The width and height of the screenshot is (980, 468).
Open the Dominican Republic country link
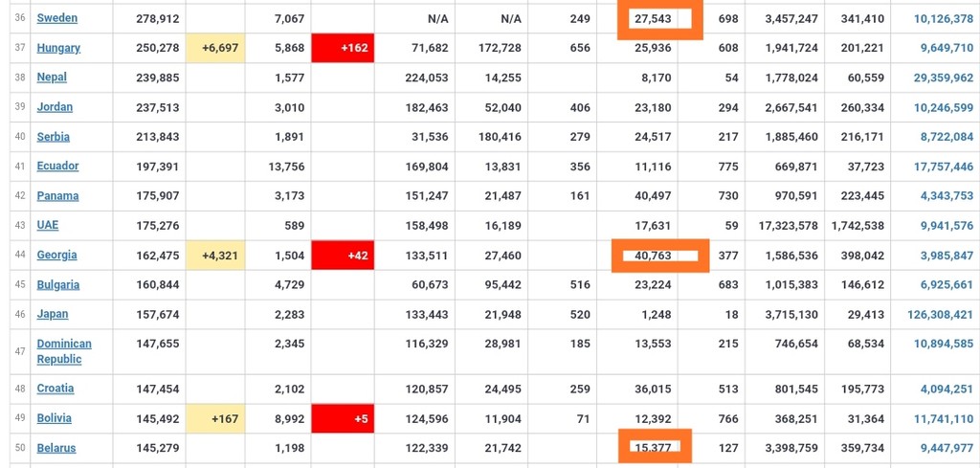64,351
